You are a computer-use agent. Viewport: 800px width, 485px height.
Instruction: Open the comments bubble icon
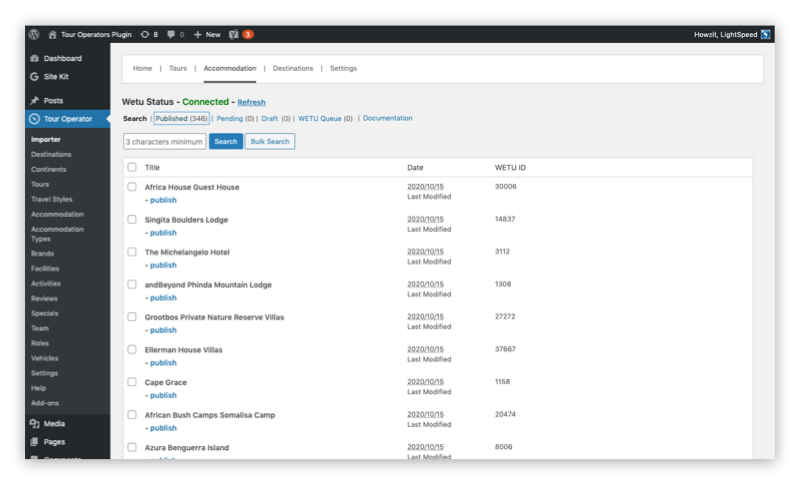(171, 35)
